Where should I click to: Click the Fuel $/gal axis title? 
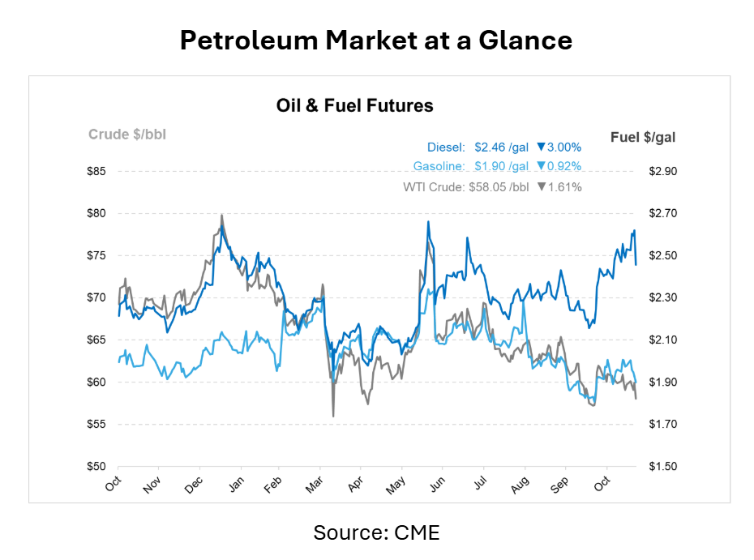tap(642, 138)
